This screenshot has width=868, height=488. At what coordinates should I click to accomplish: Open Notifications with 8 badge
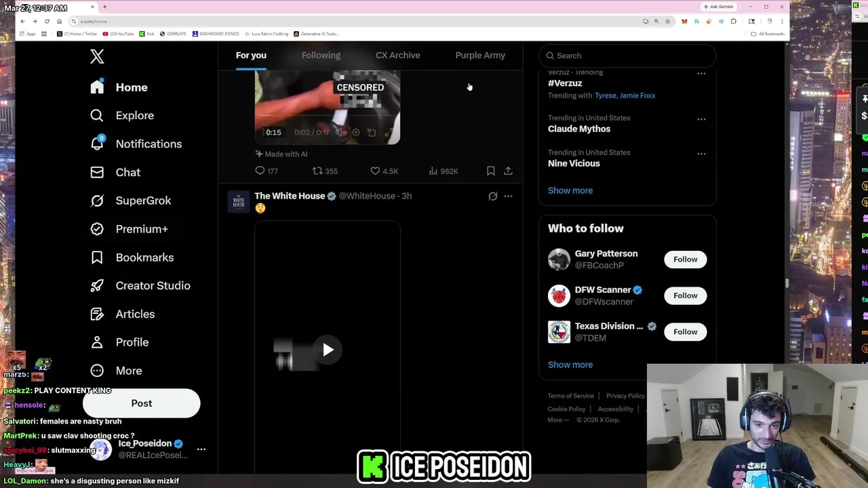[136, 144]
